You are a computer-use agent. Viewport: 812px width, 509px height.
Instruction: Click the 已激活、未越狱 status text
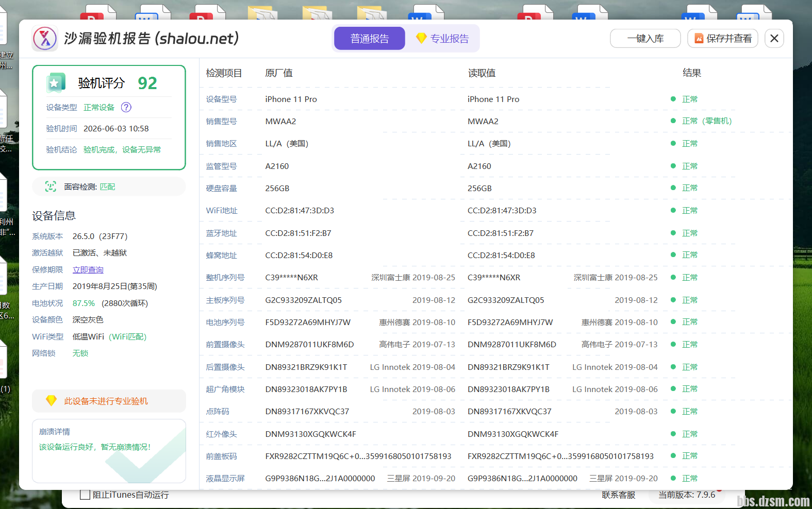coord(100,252)
